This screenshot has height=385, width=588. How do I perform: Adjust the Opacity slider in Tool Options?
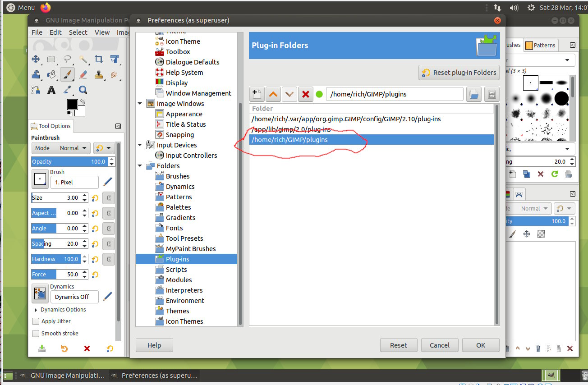coord(69,161)
